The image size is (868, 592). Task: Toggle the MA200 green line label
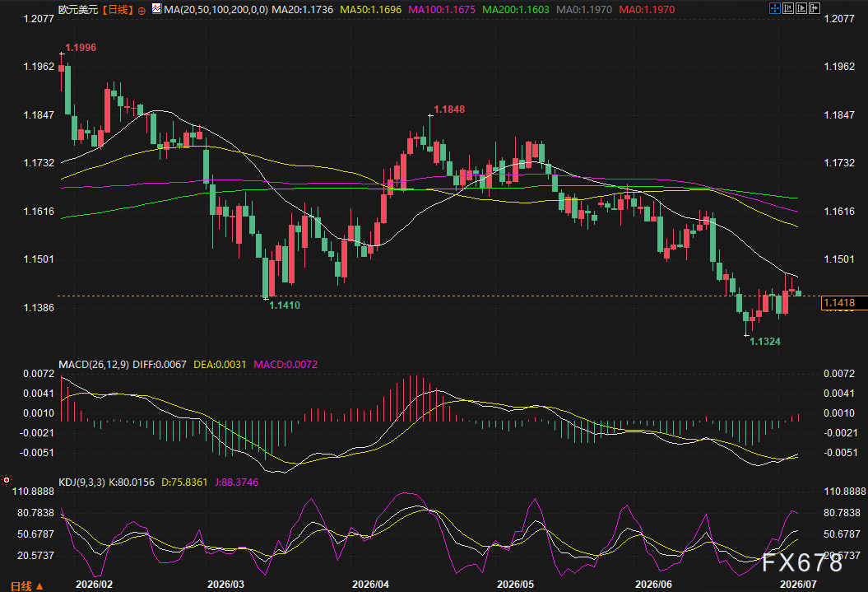click(515, 9)
